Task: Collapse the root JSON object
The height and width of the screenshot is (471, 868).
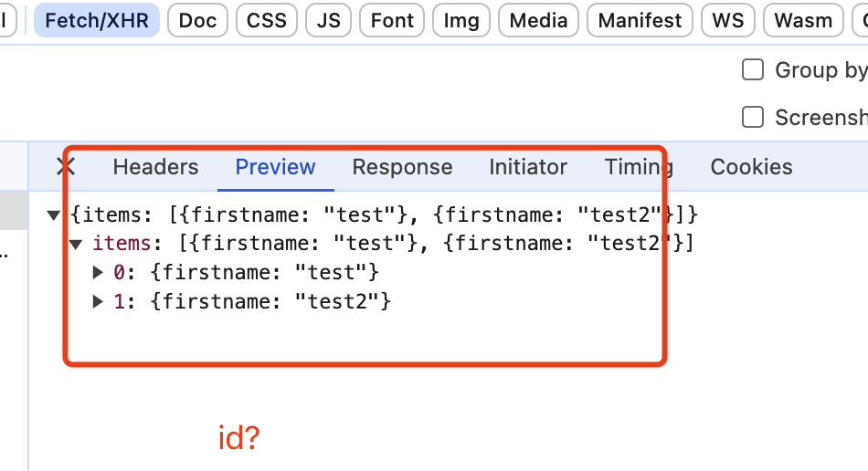Action: click(54, 215)
